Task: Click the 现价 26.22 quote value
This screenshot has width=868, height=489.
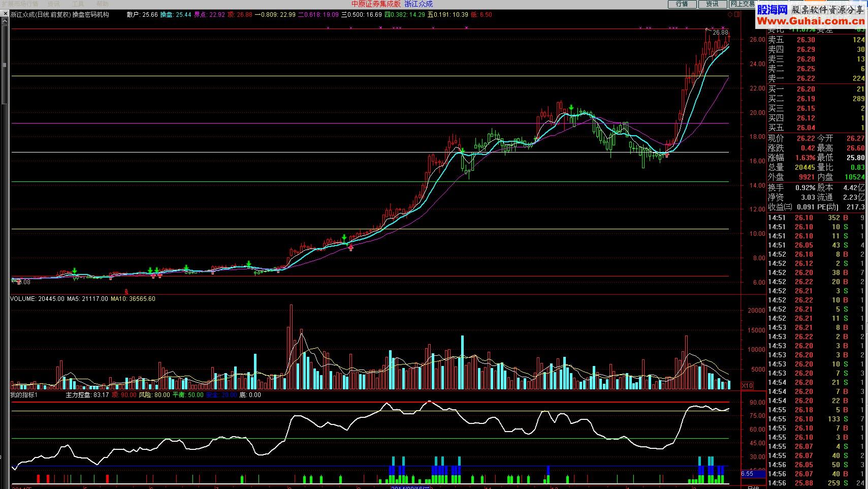Action: 806,138
